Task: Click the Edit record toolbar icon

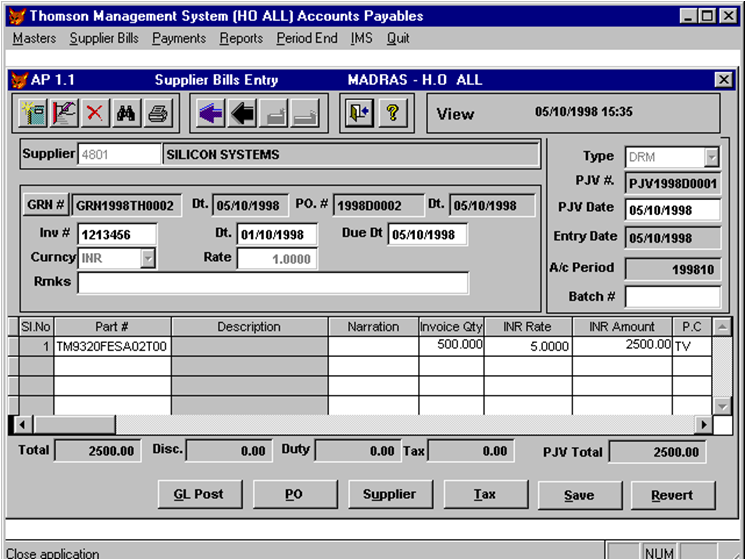Action: pos(64,114)
